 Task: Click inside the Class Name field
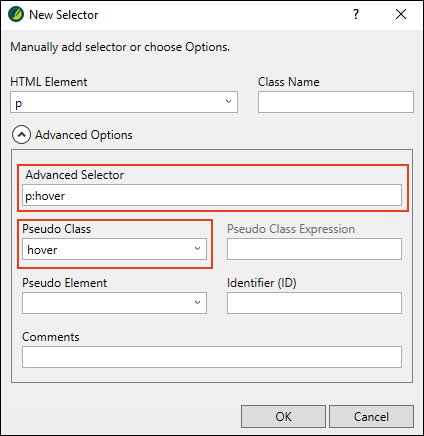coord(336,102)
